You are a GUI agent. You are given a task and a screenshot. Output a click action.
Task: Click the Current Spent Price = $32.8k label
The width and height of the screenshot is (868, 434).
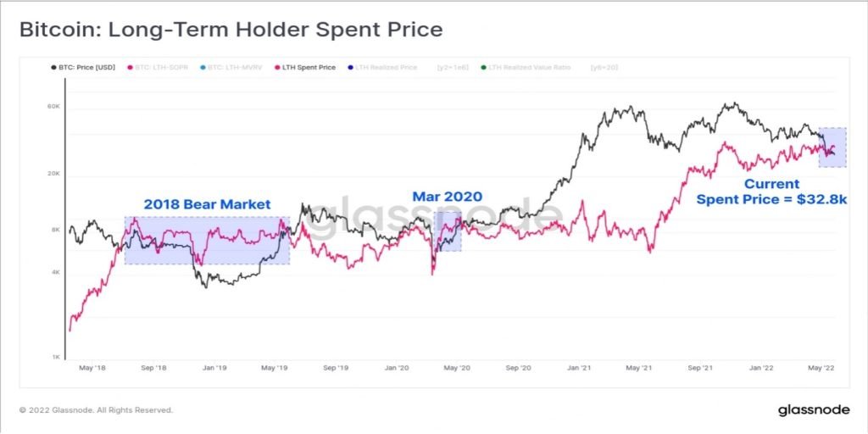pos(771,192)
